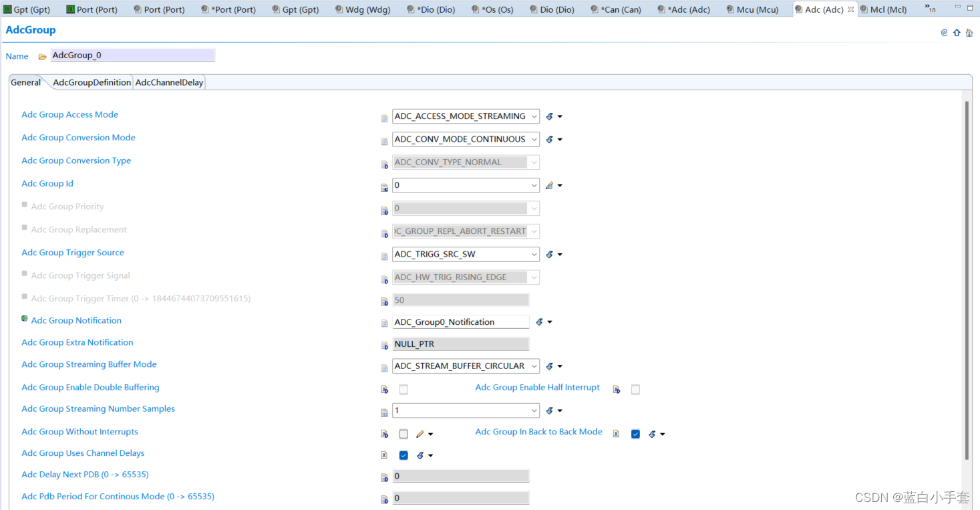Toggle the enable marker beside Adc Group Replacement
This screenshot has height=510, width=980.
25,227
